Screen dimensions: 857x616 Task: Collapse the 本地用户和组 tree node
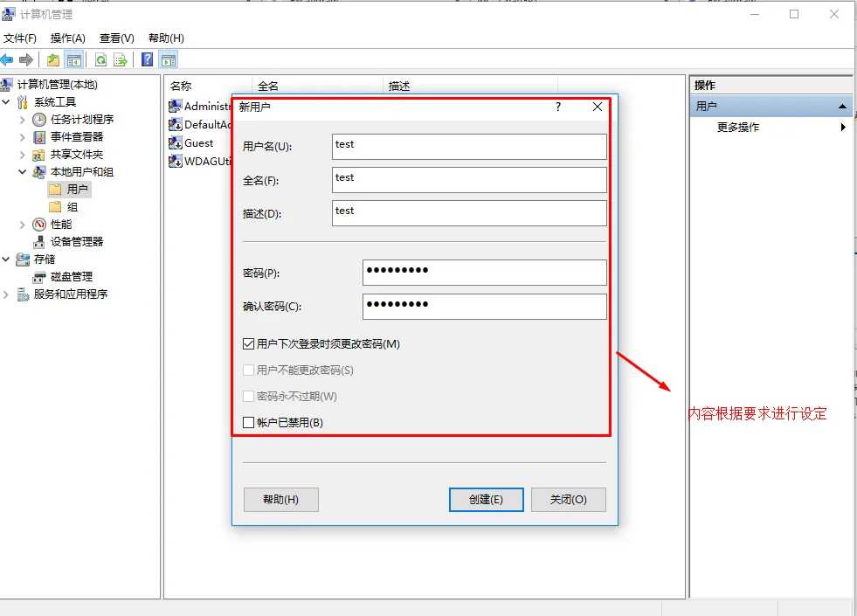[x=23, y=172]
